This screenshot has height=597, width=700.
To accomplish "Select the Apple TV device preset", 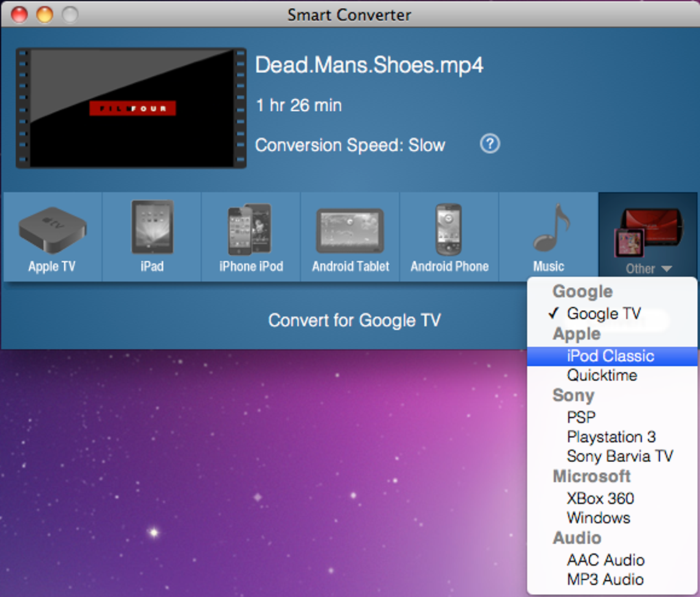I will click(53, 237).
